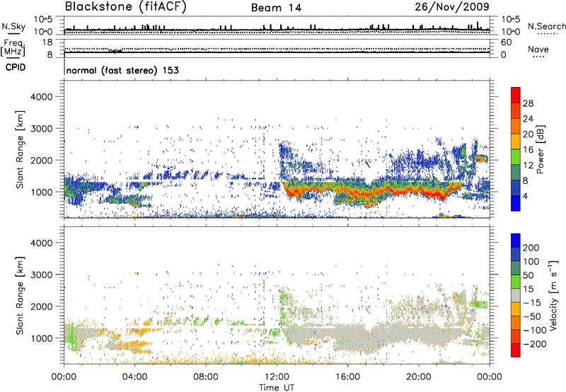The height and width of the screenshot is (392, 566).
Task: Select the normal (fast stereo) 153 text
Action: pos(122,70)
